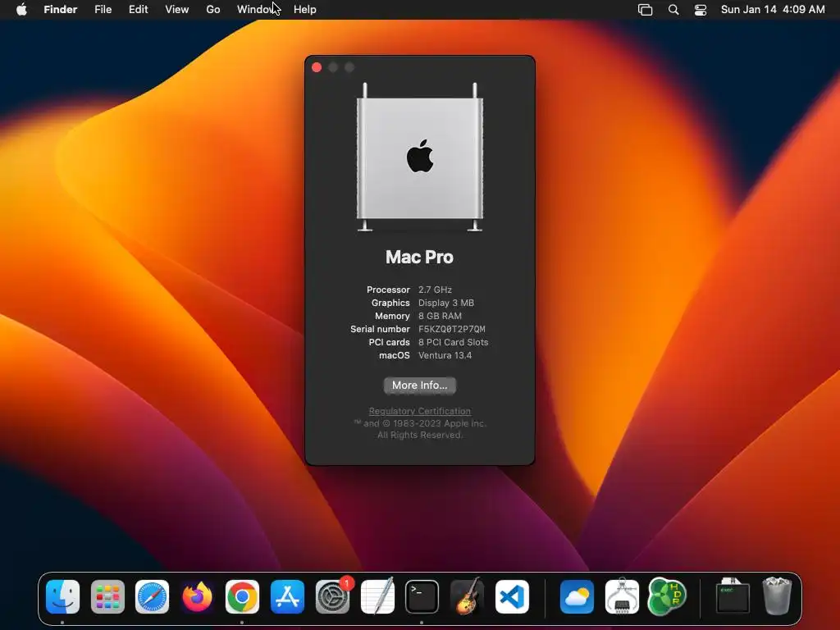Screen dimensions: 840x630
Task: Click the 2.7 GHz processor value
Action: pyautogui.click(x=435, y=290)
